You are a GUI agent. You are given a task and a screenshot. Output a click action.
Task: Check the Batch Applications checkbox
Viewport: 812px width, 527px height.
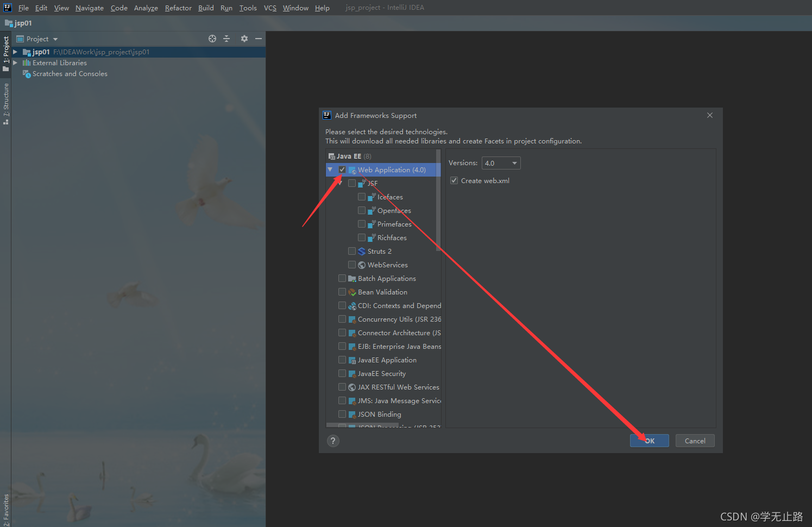[x=342, y=278]
